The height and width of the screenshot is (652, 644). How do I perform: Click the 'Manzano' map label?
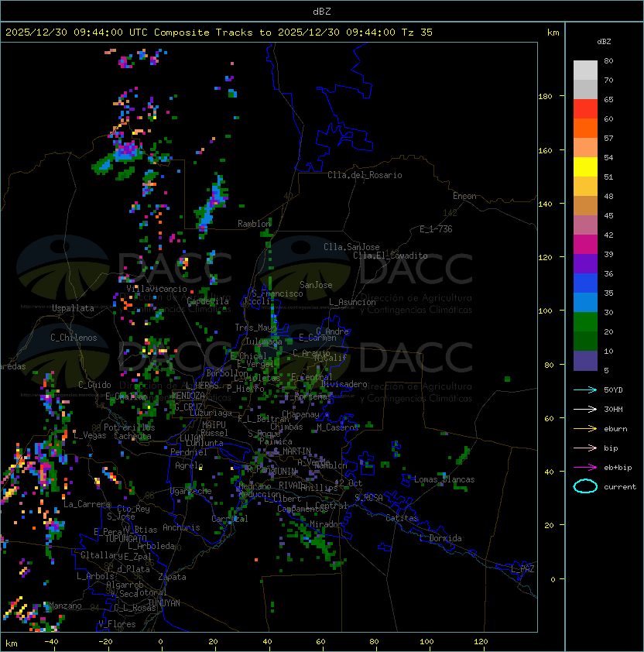click(65, 606)
